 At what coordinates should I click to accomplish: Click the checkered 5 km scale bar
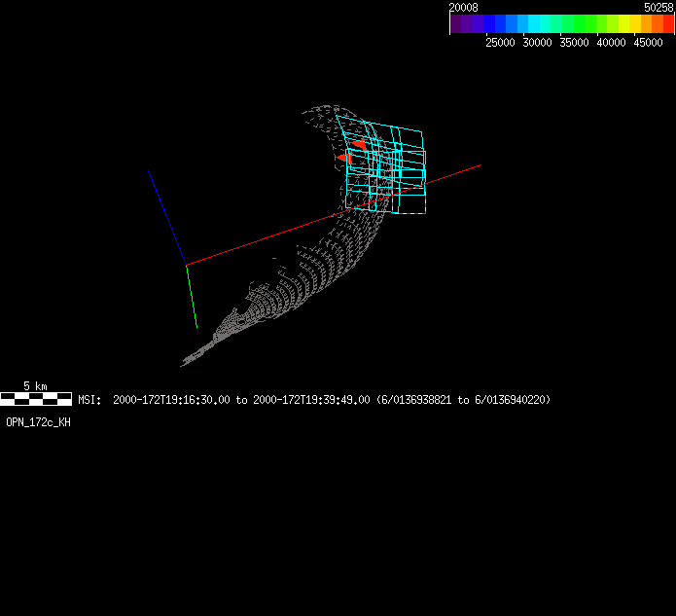[x=36, y=398]
